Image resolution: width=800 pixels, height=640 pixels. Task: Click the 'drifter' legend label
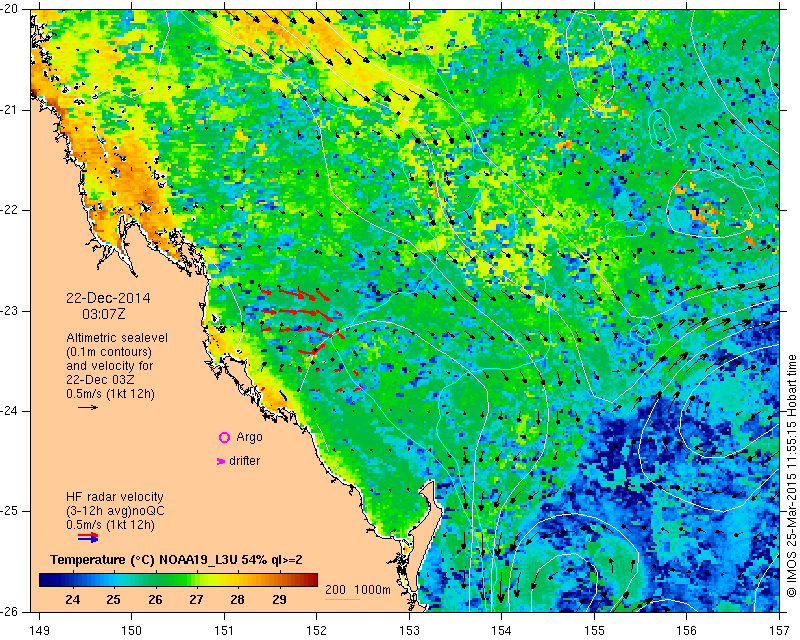pyautogui.click(x=244, y=461)
